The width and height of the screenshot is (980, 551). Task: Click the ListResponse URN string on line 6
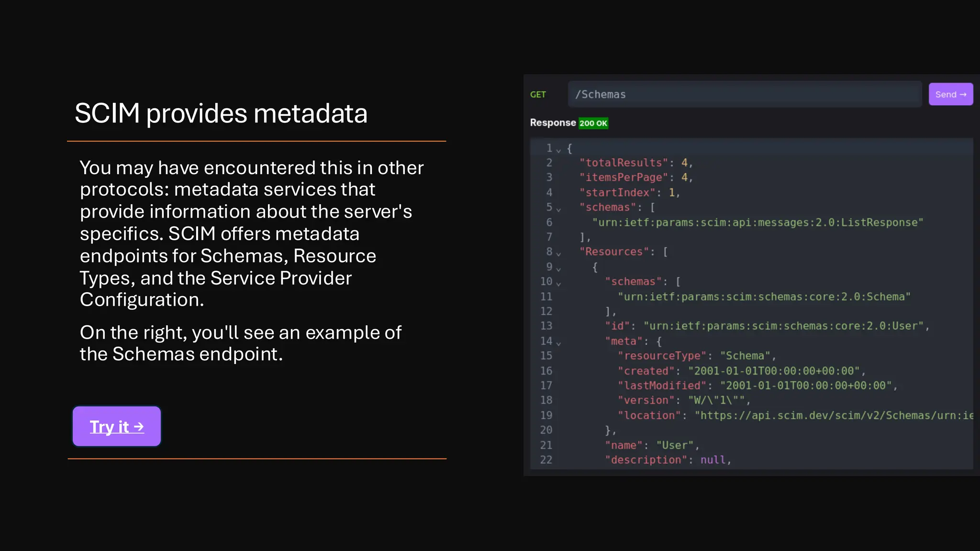[x=758, y=222]
